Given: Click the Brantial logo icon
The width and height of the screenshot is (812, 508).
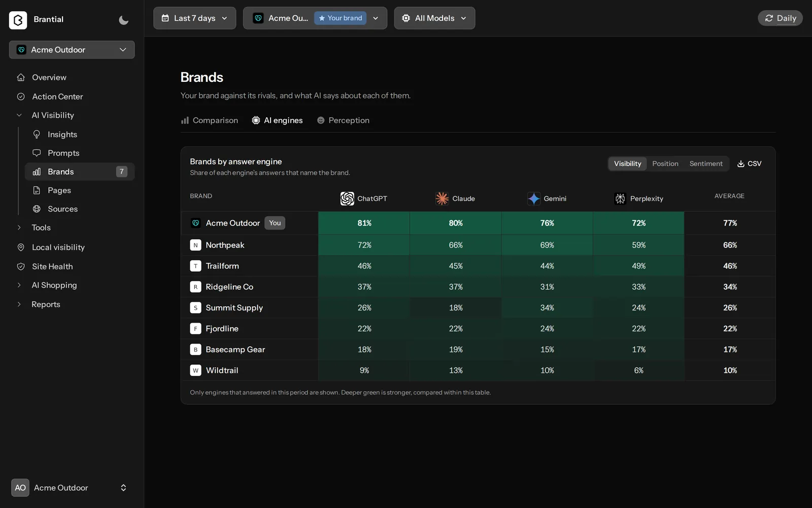Looking at the screenshot, I should tap(18, 20).
